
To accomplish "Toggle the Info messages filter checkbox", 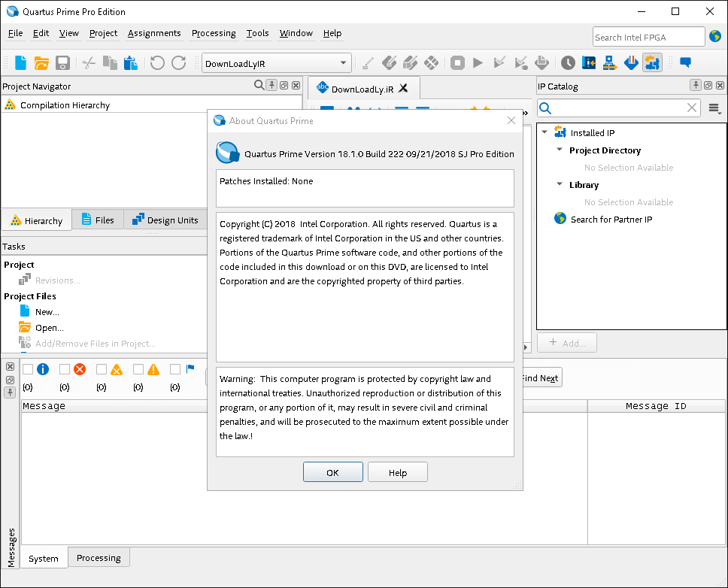I will [x=28, y=369].
